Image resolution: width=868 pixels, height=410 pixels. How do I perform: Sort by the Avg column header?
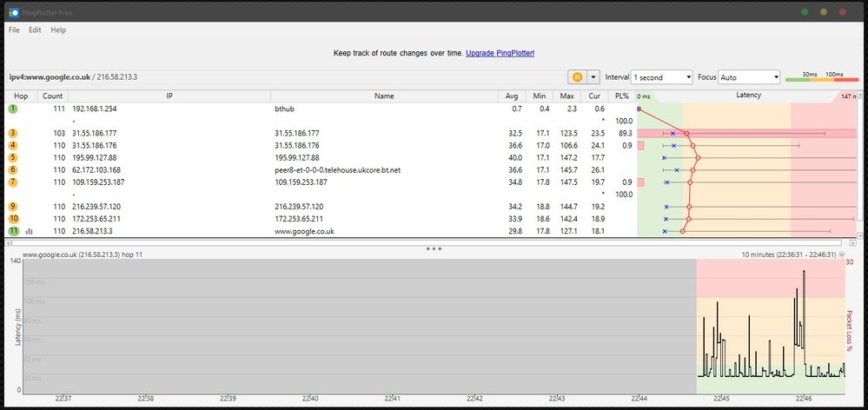tap(513, 96)
